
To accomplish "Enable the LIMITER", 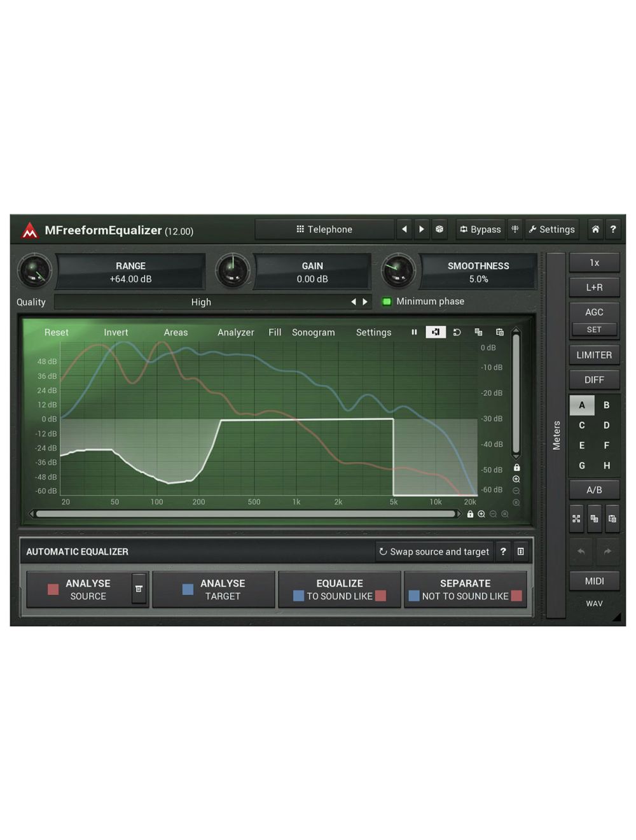I will [x=593, y=355].
